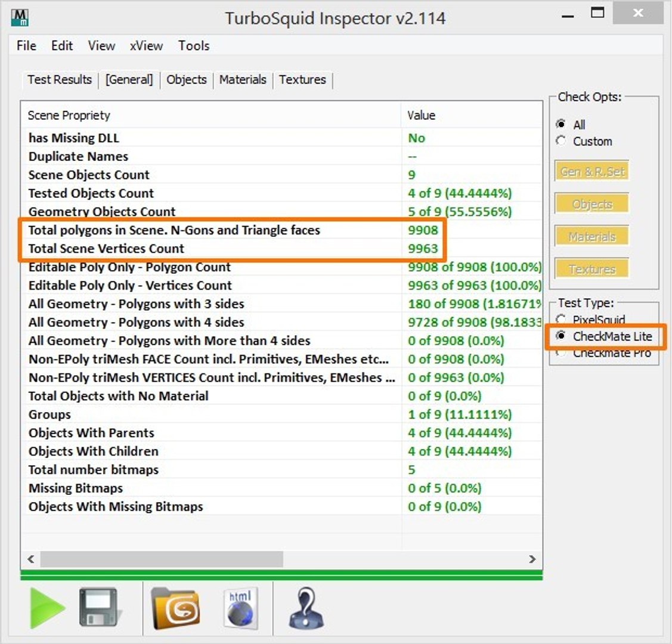
Task: Click the Scene Propriety column header
Action: click(211, 115)
